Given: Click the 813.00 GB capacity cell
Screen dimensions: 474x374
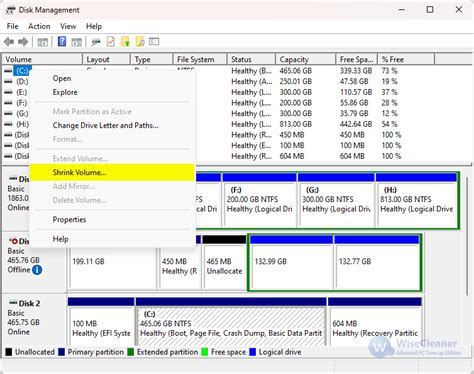Looking at the screenshot, I should 296,124.
